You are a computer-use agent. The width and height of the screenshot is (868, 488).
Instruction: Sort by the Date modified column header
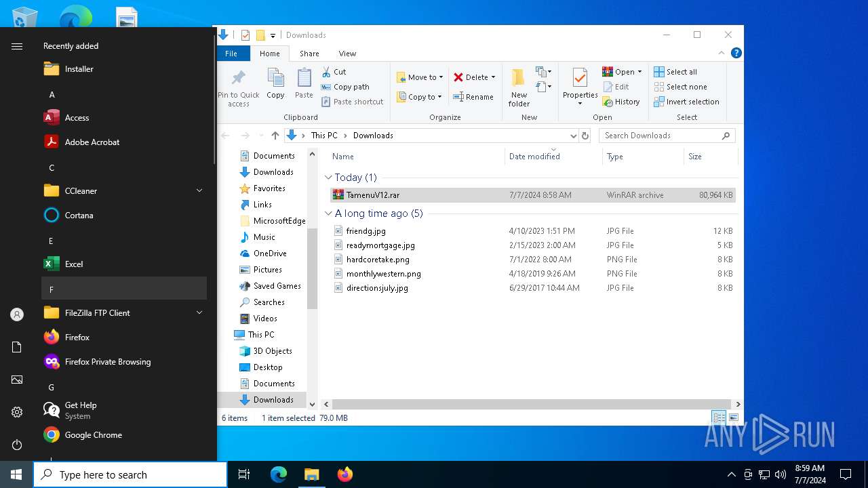pos(534,157)
